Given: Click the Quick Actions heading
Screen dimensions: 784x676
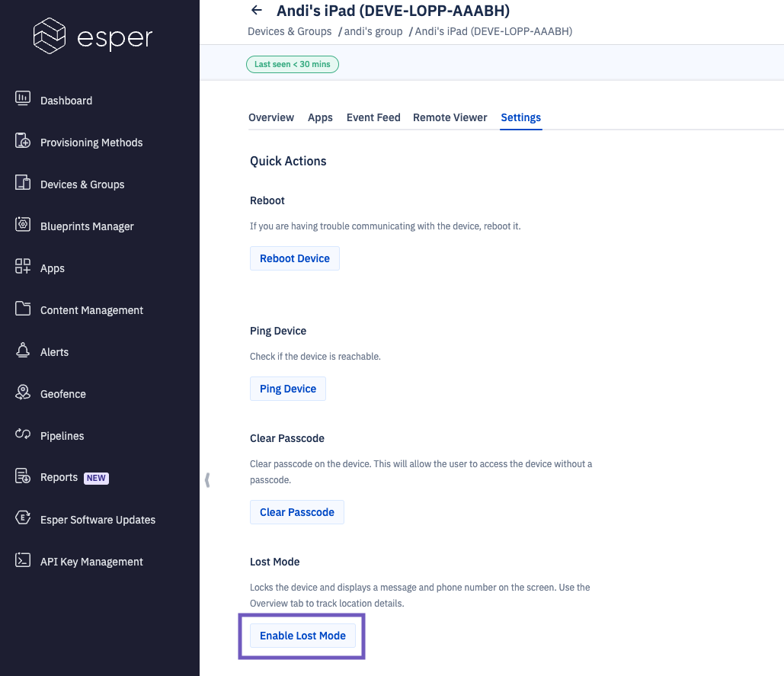Looking at the screenshot, I should 288,161.
